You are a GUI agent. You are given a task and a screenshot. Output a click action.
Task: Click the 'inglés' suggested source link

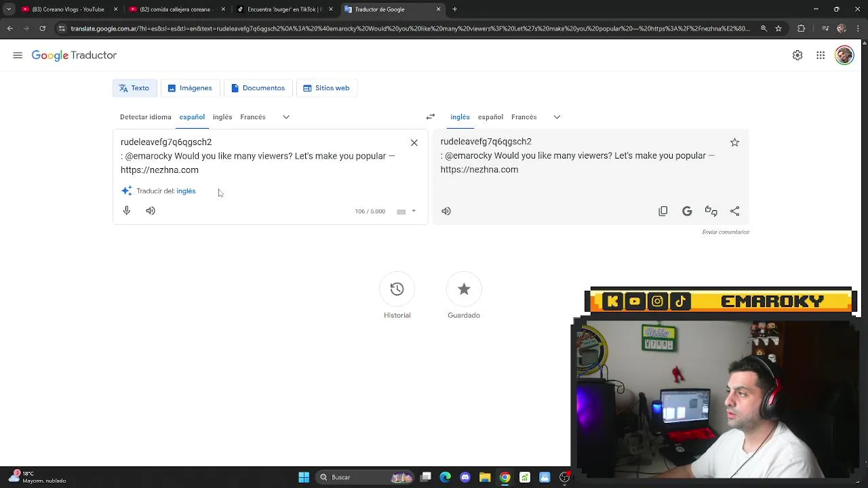tap(186, 191)
